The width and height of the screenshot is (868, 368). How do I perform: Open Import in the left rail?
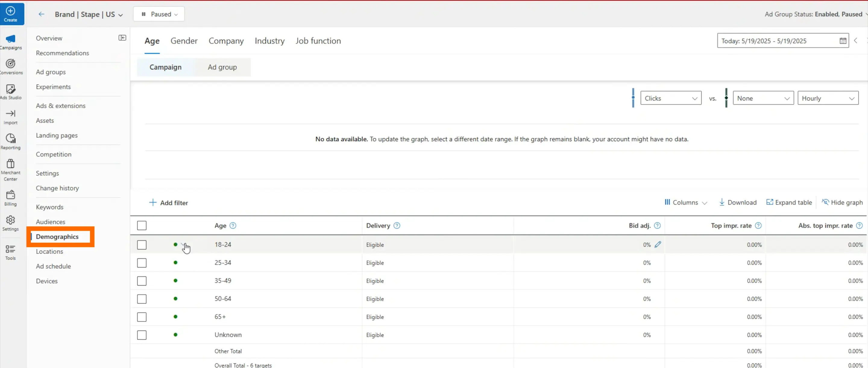pos(11,117)
